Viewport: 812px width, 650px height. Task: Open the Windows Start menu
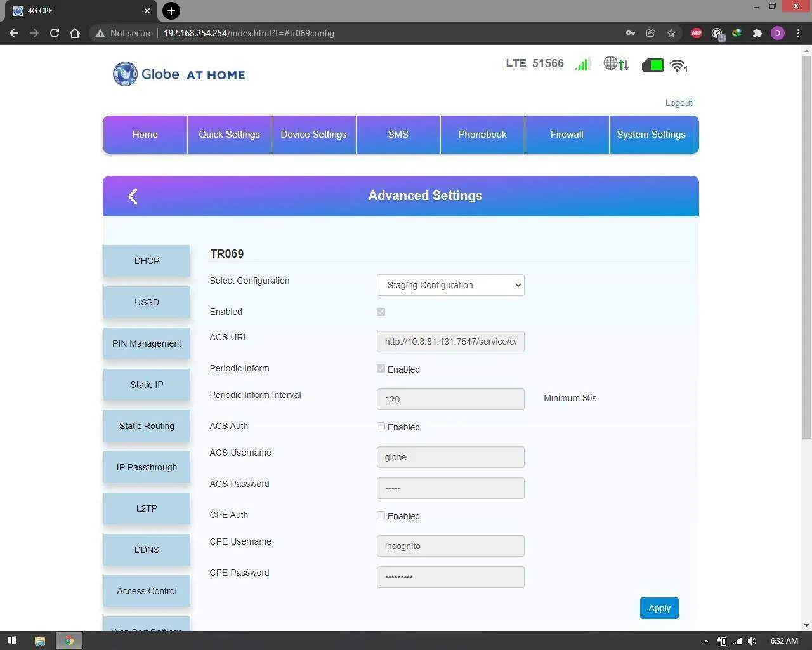click(x=12, y=640)
